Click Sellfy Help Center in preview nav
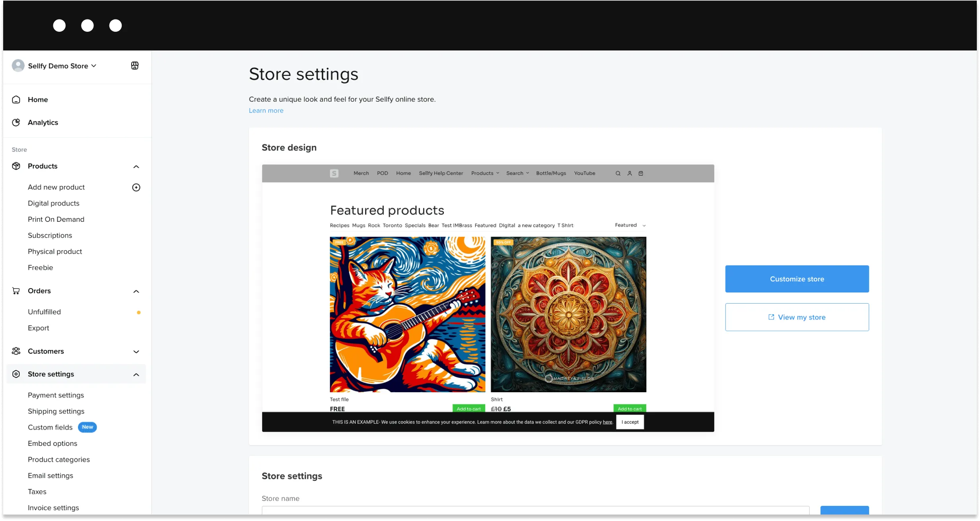The height and width of the screenshot is (521, 980). 441,173
